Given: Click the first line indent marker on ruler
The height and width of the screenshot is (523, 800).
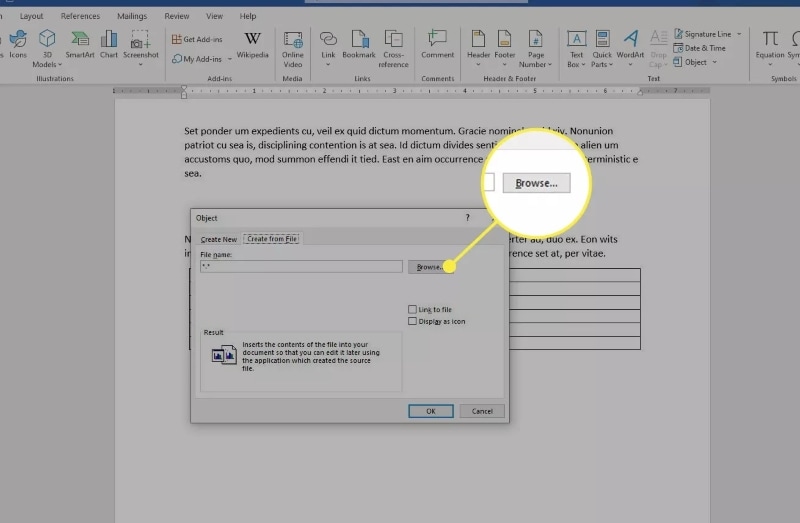Looking at the screenshot, I should [x=184, y=88].
